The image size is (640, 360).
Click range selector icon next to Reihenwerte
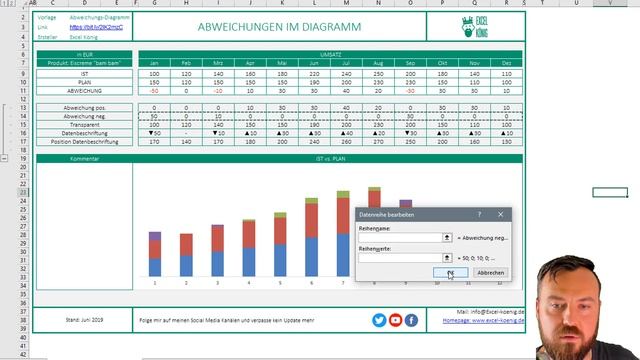[x=447, y=258]
